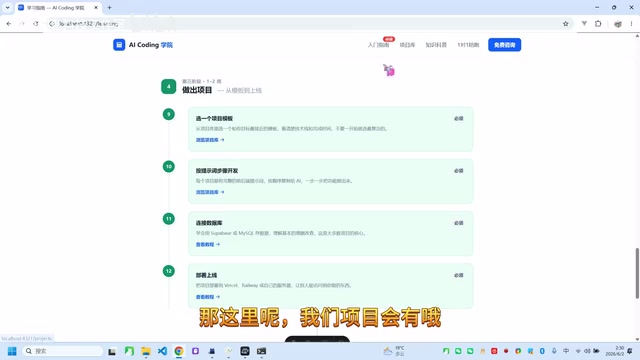Image resolution: width=640 pixels, height=360 pixels.
Task: Click the Chrome taskbar icon
Action: [179, 351]
